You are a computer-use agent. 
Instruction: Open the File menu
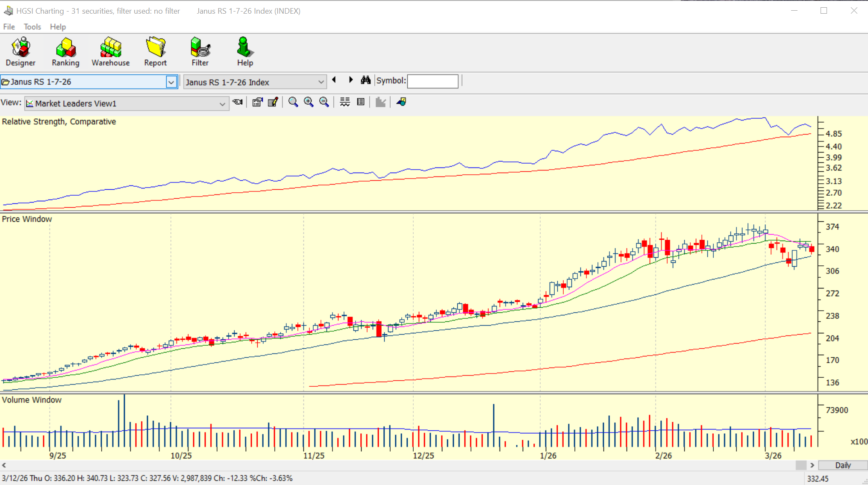point(9,27)
